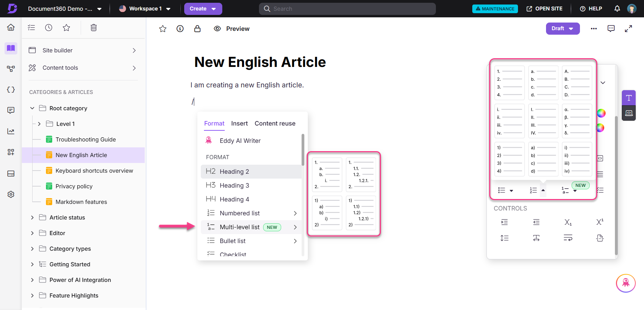Open the Document360 Demo project dropdown
This screenshot has width=644, height=310.
(65, 9)
